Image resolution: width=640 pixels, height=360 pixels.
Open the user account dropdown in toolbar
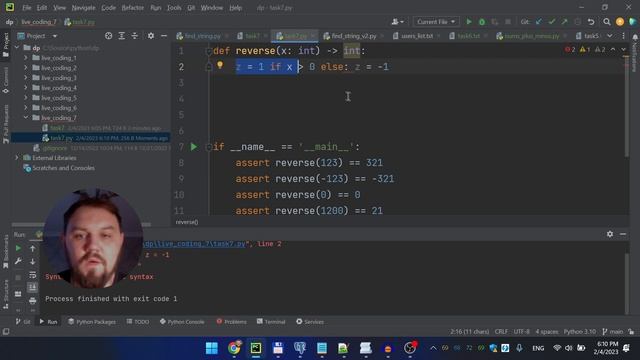(x=397, y=22)
